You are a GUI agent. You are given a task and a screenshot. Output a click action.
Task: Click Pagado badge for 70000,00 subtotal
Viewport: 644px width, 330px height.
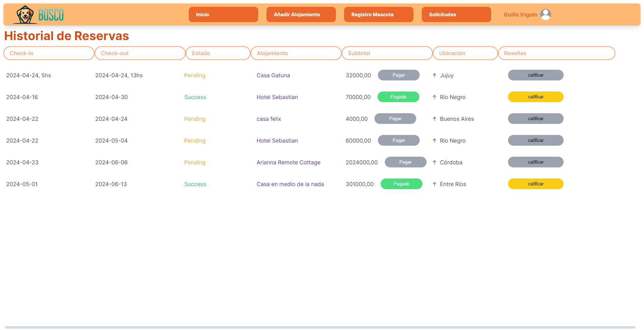click(x=398, y=97)
